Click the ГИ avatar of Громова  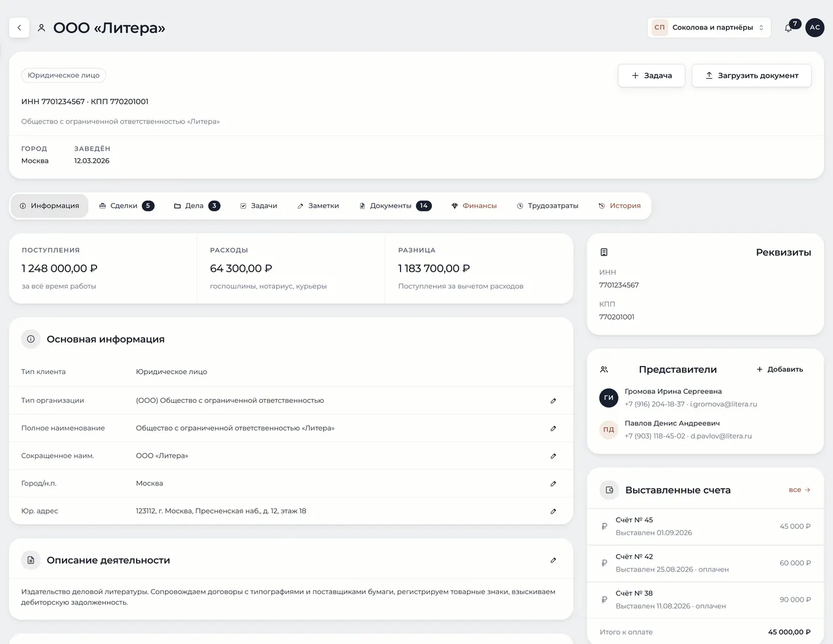click(608, 397)
